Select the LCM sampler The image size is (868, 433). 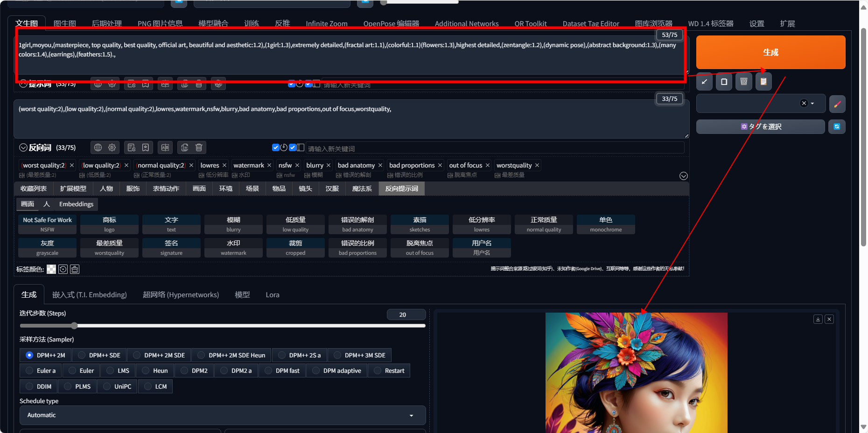[155, 386]
